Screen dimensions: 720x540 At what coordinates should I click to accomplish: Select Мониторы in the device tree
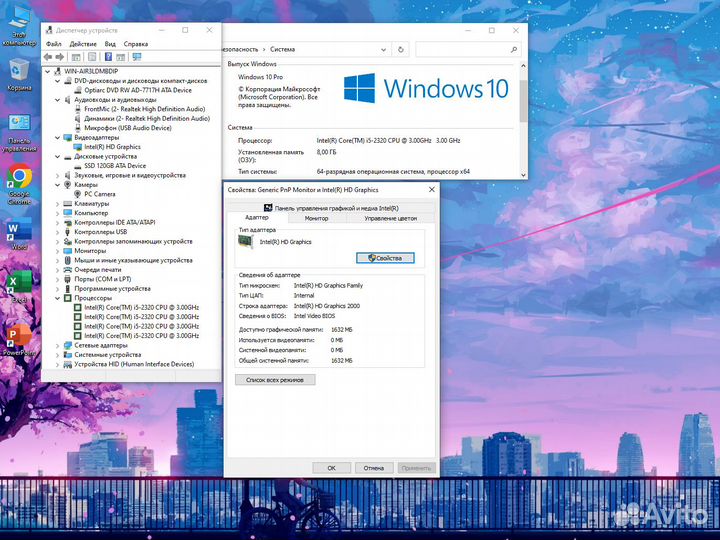pos(90,251)
